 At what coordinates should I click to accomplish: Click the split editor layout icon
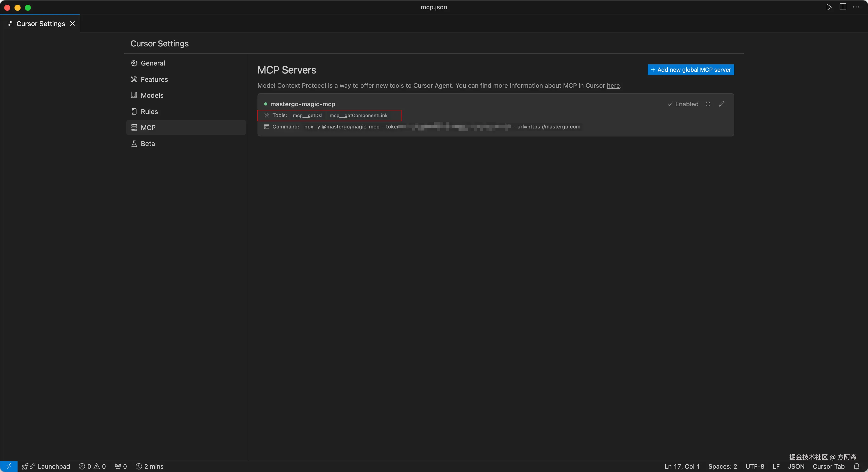click(843, 7)
